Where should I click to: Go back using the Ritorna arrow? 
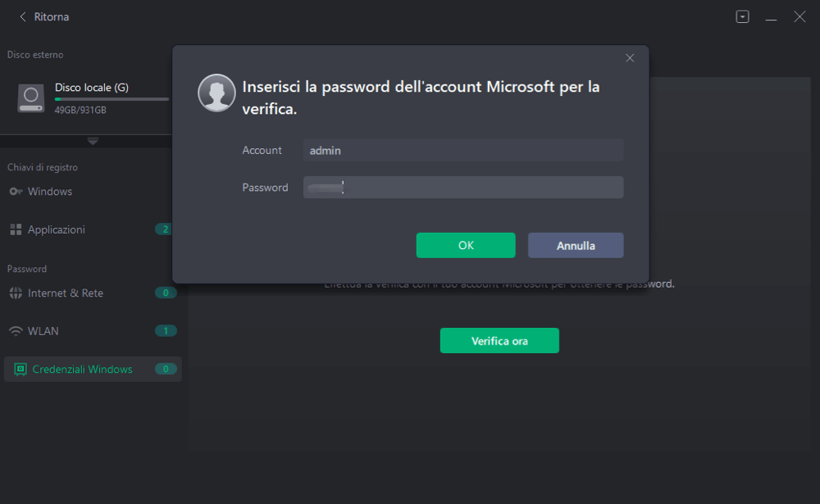click(x=22, y=16)
